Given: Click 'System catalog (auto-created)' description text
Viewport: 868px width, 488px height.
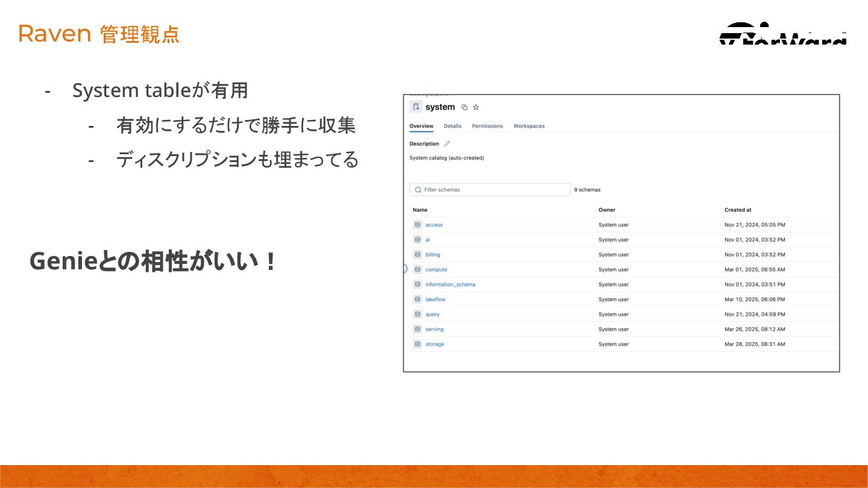Looking at the screenshot, I should tap(447, 158).
